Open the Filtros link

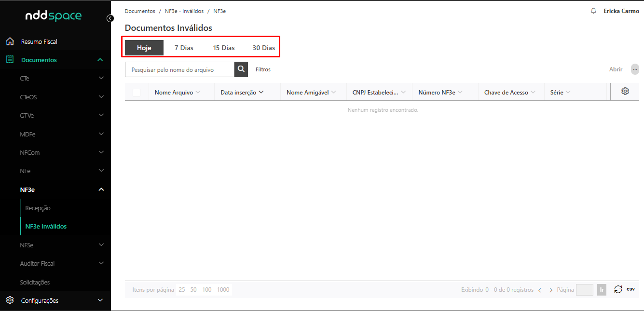coord(263,69)
